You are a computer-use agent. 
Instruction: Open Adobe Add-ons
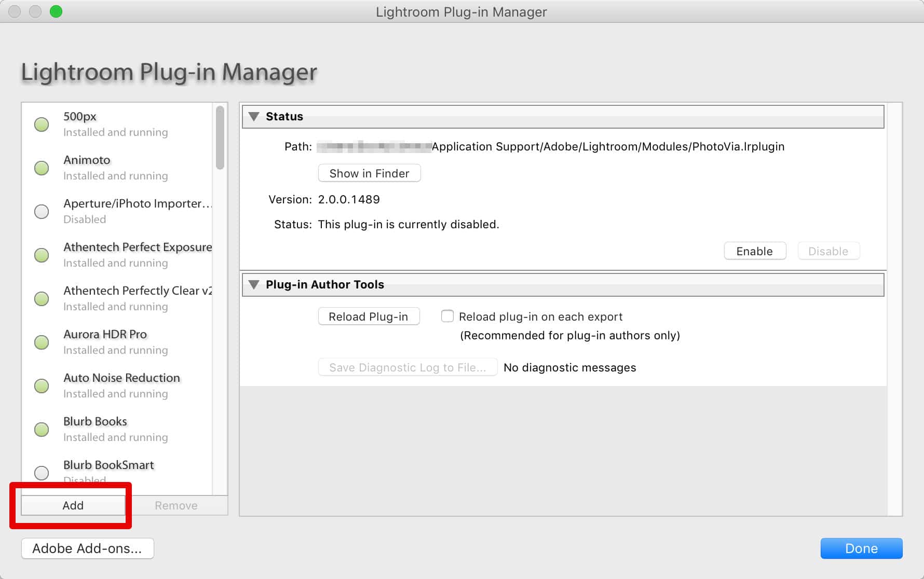(87, 548)
